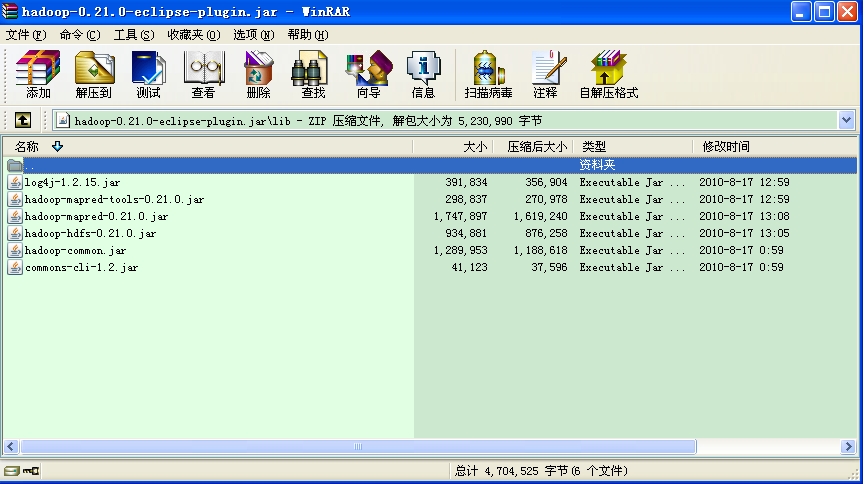The image size is (865, 484).
Task: Click the horizontal scrollbar left arrow
Action: [x=11, y=446]
